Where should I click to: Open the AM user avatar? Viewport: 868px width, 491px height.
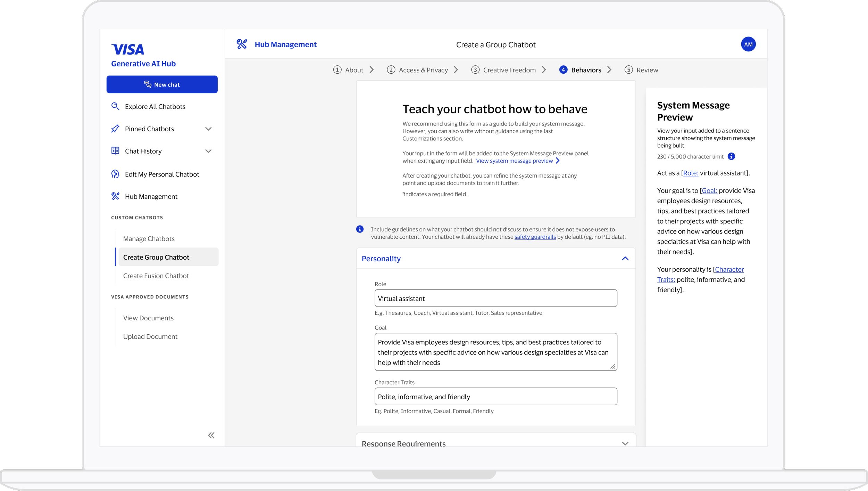(749, 44)
